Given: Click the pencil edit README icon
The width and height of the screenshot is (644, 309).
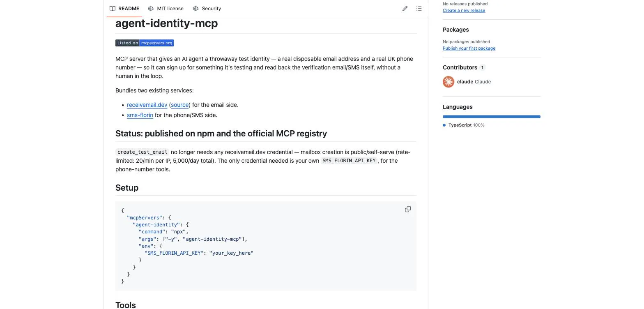Looking at the screenshot, I should [405, 8].
